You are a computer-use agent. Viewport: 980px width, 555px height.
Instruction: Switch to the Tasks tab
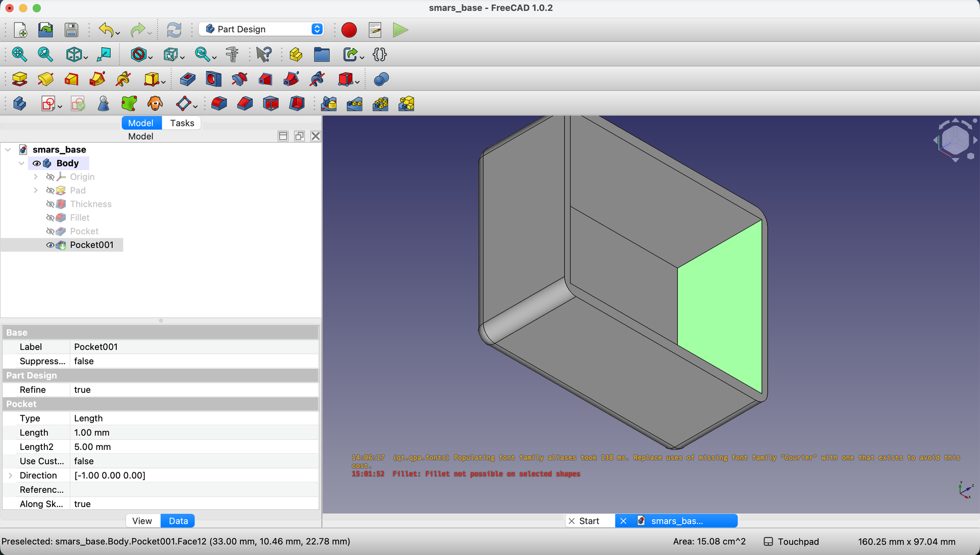coord(182,123)
